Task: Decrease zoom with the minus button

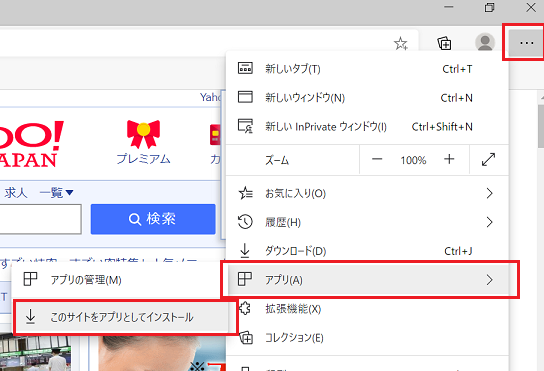Action: click(x=377, y=159)
